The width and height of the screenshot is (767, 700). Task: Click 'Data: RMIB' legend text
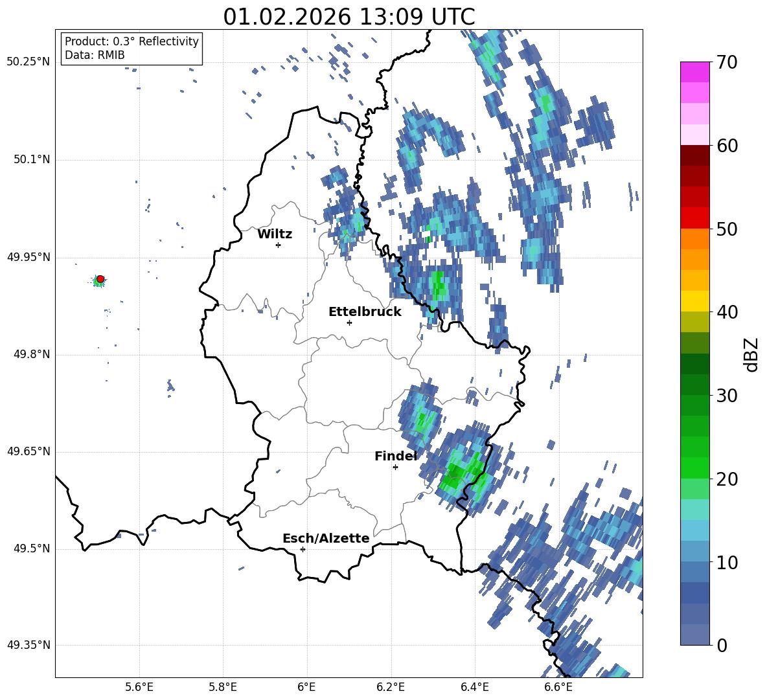pos(95,55)
